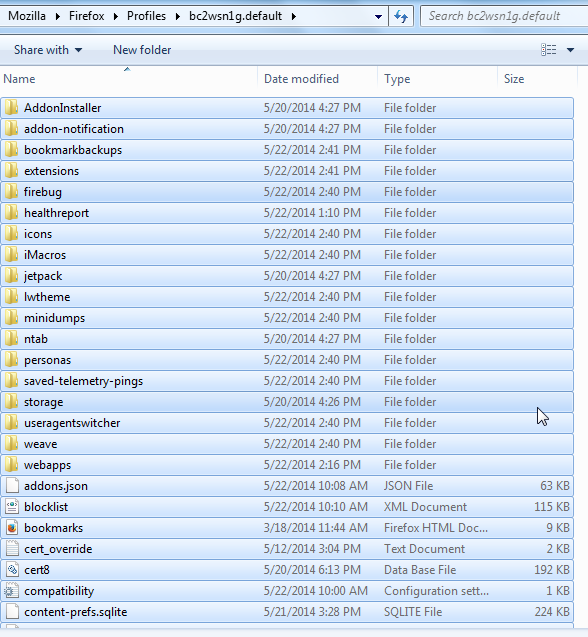Viewport: 588px width, 637px height.
Task: Click the date '3/18/2014 11:44 AM'
Action: pyautogui.click(x=316, y=528)
